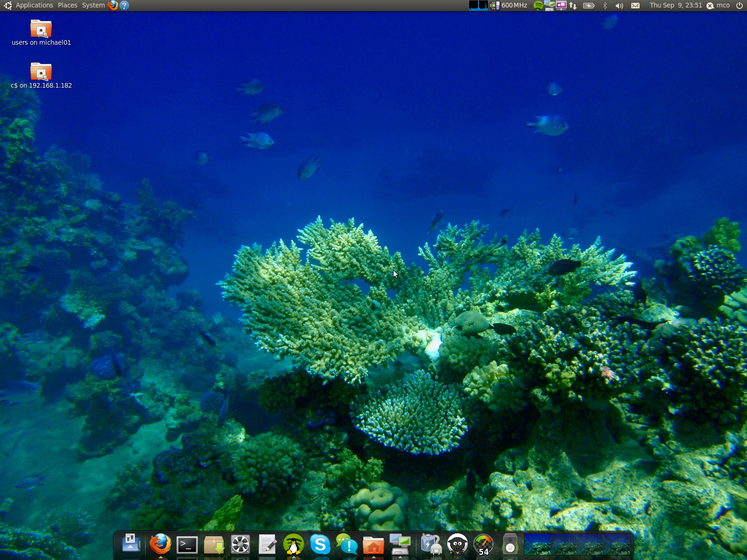Click the purple display tray icon
Screen dimensions: 747x560
(561, 6)
